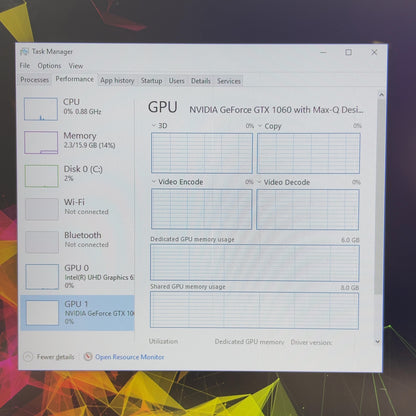Select the Wi-Fi Not connected entry
The image size is (416, 416).
pyautogui.click(x=77, y=209)
